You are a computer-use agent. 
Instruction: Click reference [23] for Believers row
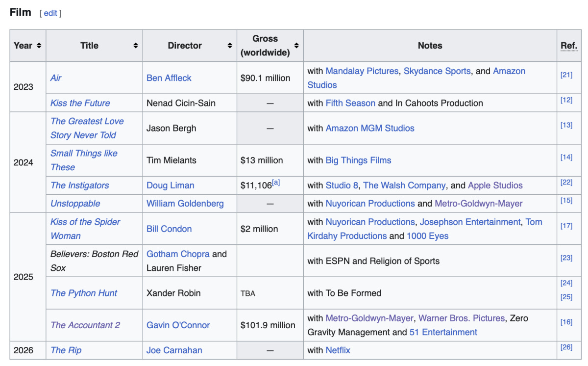pyautogui.click(x=566, y=258)
